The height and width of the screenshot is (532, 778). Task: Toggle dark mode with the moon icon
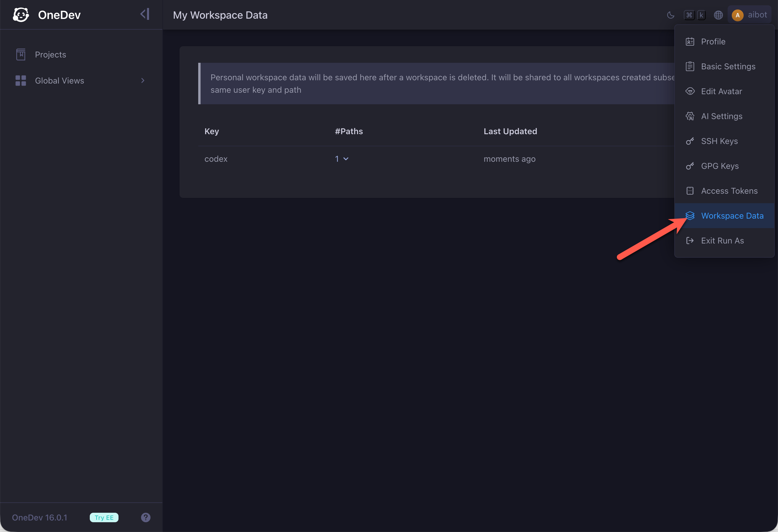tap(670, 15)
